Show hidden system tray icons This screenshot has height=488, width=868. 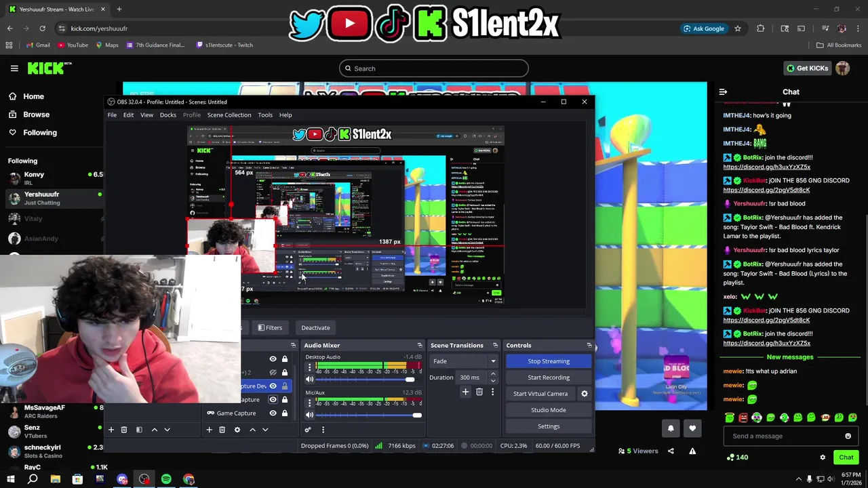pyautogui.click(x=798, y=479)
